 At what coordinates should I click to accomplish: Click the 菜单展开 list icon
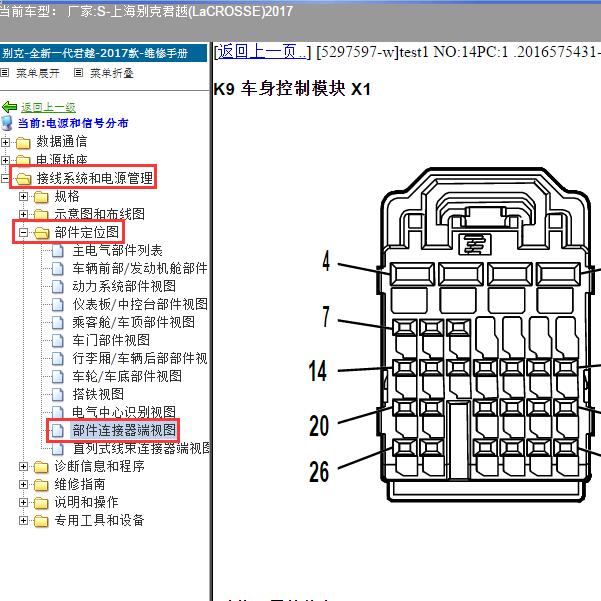5,72
